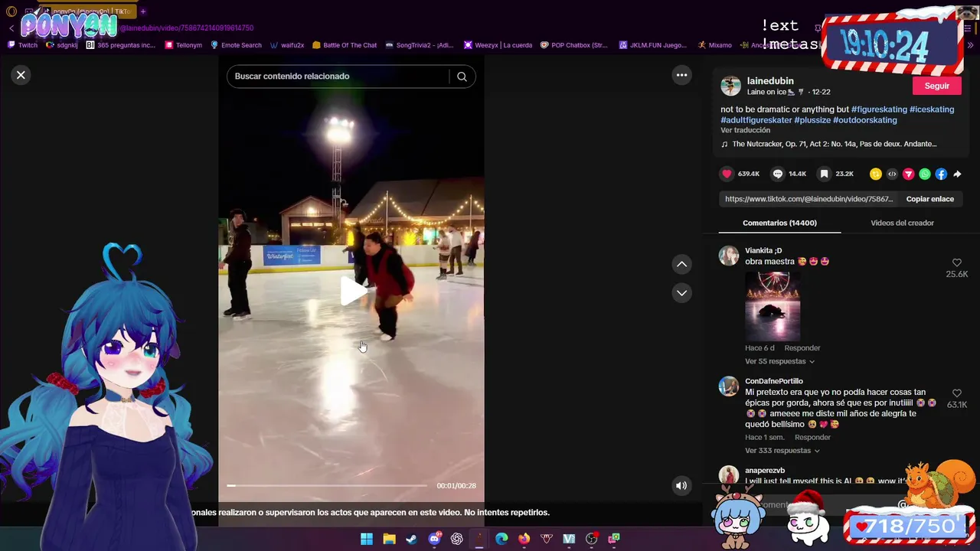This screenshot has width=980, height=551.
Task: Click Copiar enlace button
Action: (x=929, y=199)
